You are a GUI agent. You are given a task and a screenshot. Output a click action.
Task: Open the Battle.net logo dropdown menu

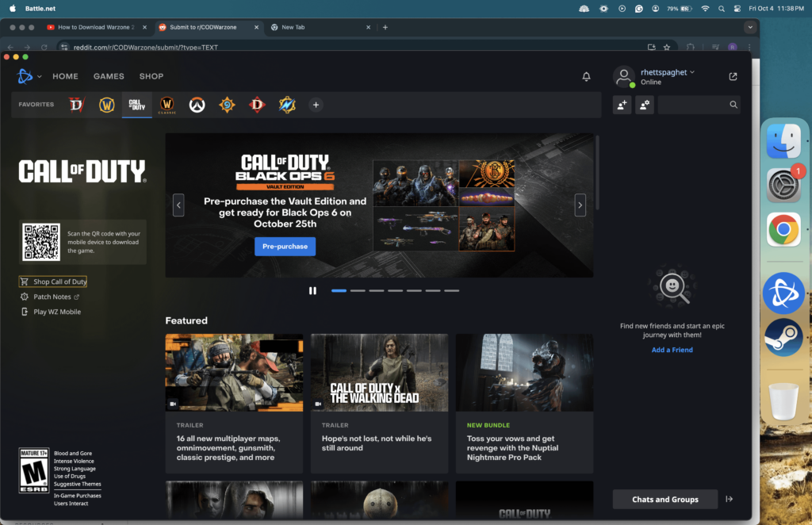point(29,76)
